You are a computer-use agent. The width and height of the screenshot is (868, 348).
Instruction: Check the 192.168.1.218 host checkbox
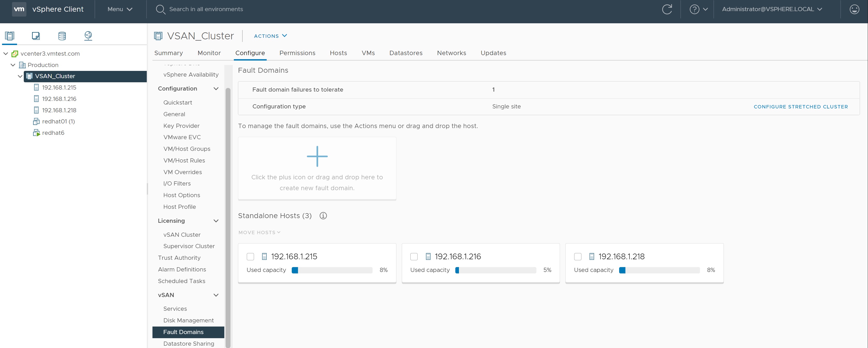click(x=578, y=257)
